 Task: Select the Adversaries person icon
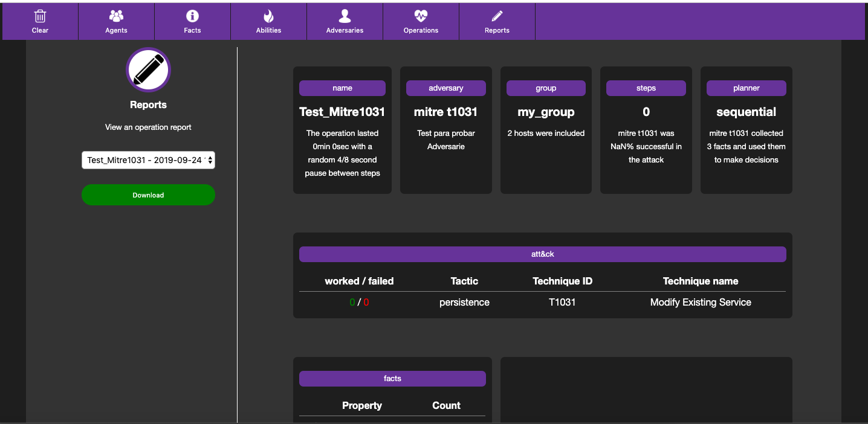(345, 16)
